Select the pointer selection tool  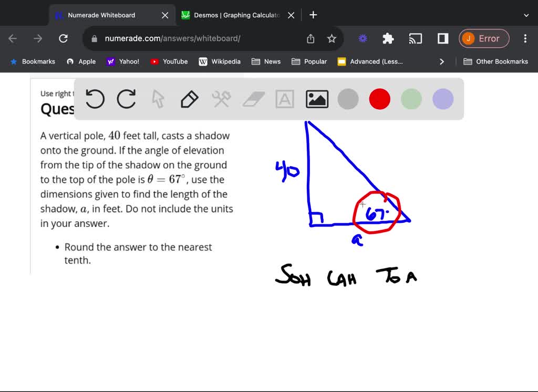[x=158, y=99]
